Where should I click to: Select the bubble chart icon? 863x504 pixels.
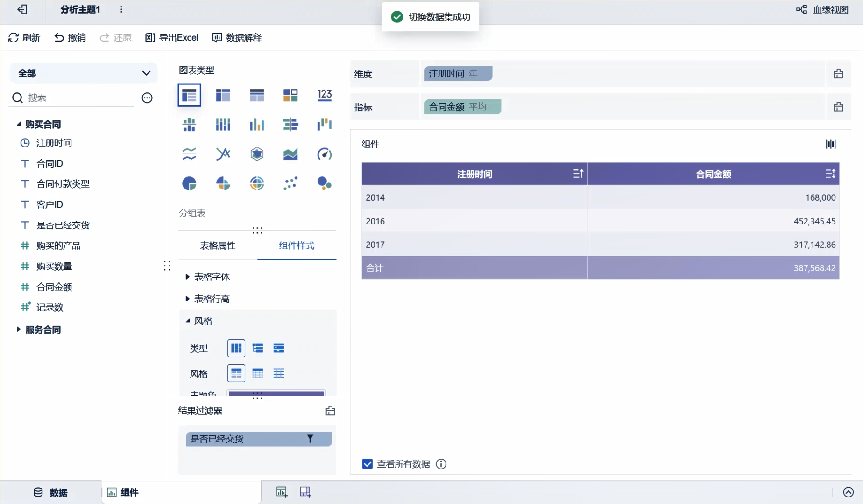[x=325, y=183]
